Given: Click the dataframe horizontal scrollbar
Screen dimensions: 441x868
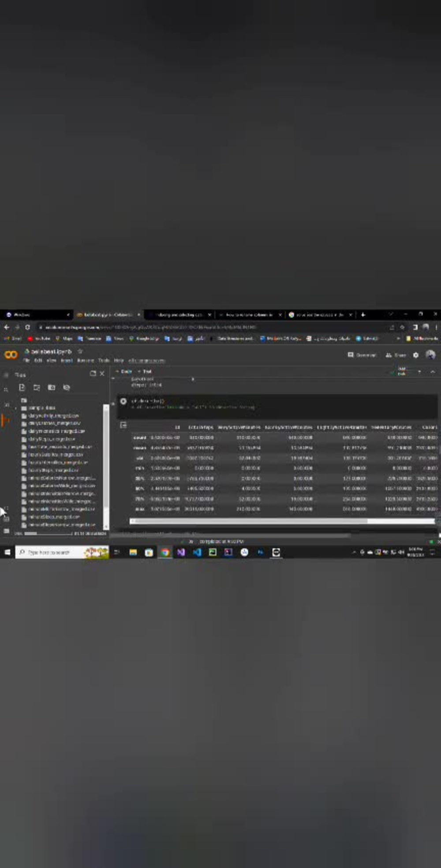Looking at the screenshot, I should (x=282, y=521).
